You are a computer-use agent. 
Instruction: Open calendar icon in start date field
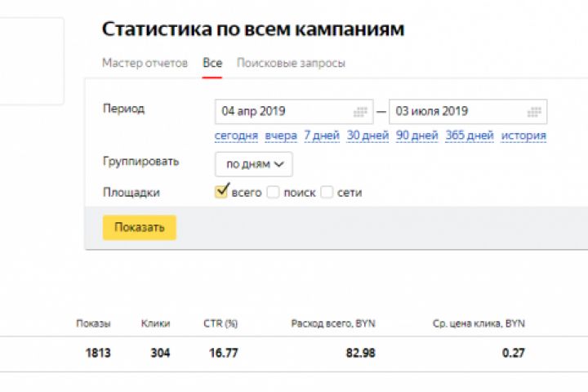click(x=360, y=112)
